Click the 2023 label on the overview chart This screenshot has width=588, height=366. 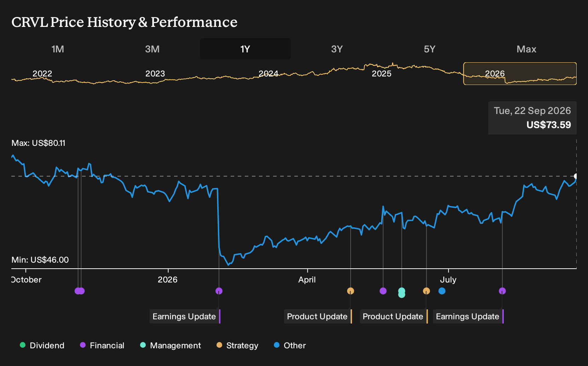155,74
